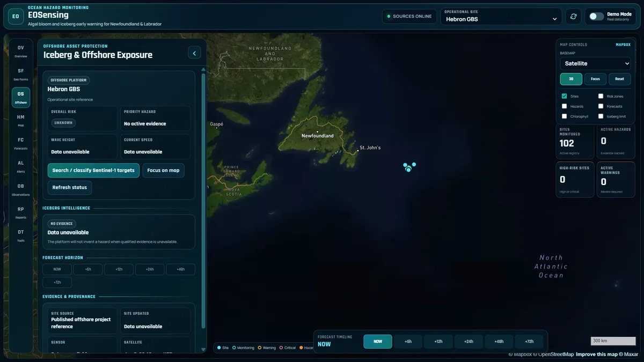Click the Critical legend entry
Image resolution: width=644 pixels, height=362 pixels.
click(x=288, y=348)
